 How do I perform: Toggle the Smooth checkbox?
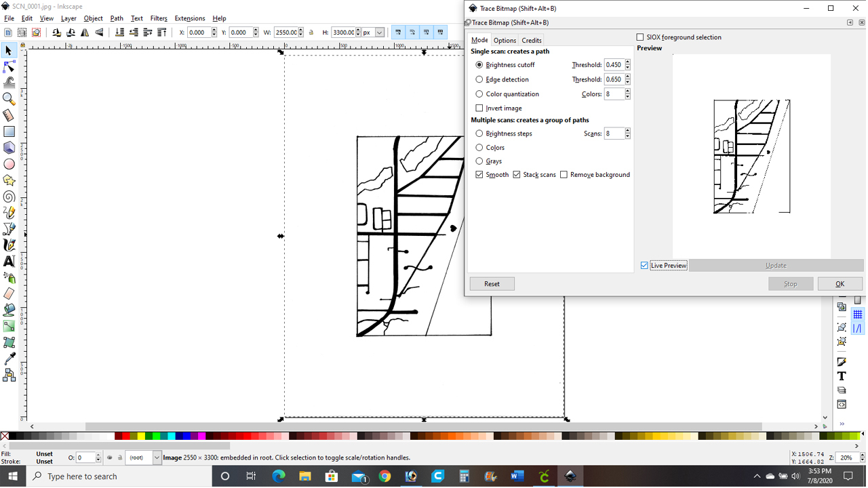click(479, 175)
